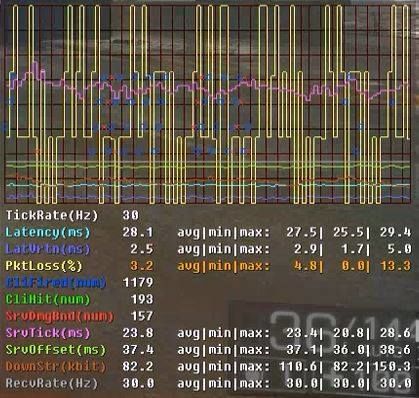Click SrvTick minimum value 20.8
Screen dimensions: 419x398
coord(348,333)
